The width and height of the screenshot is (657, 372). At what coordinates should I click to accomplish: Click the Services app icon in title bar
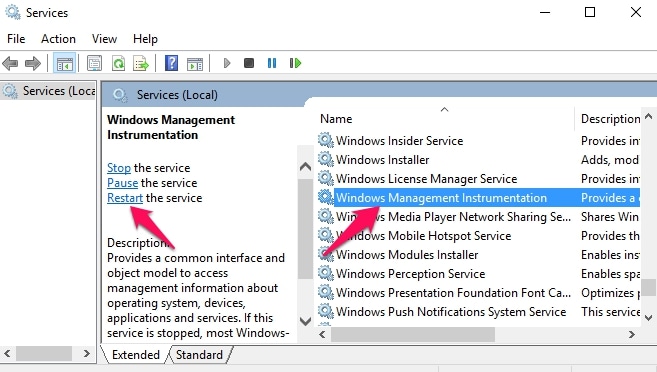coord(13,12)
